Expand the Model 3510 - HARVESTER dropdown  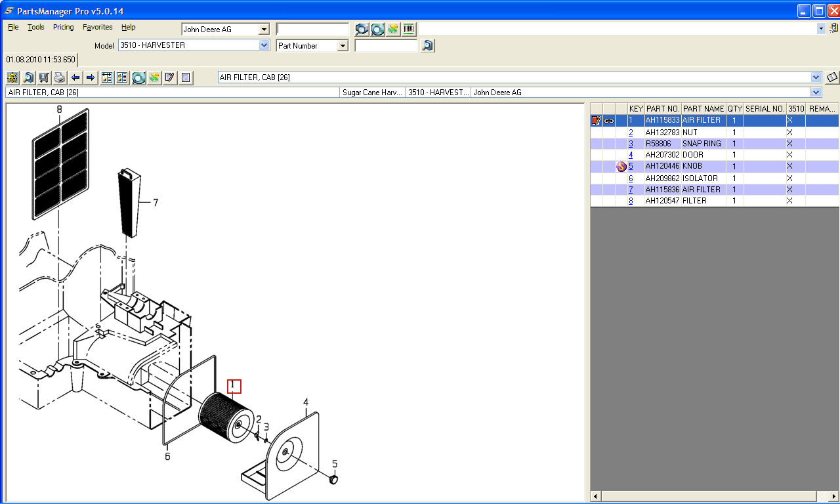coord(264,45)
